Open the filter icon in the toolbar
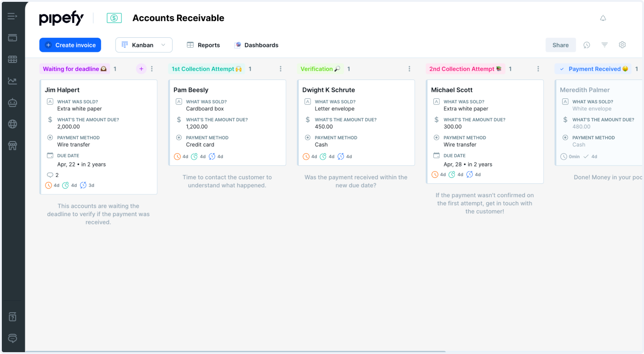 [x=605, y=45]
